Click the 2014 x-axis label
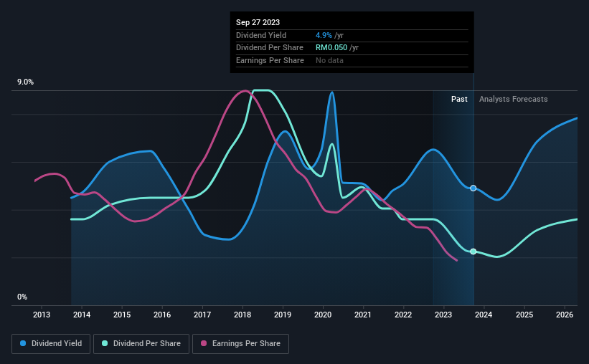589x364 pixels. pyautogui.click(x=82, y=315)
